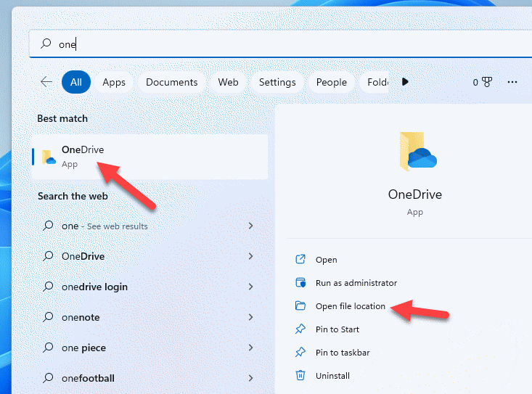Select the partially visible Folders filter tab
The height and width of the screenshot is (394, 532).
(x=375, y=82)
